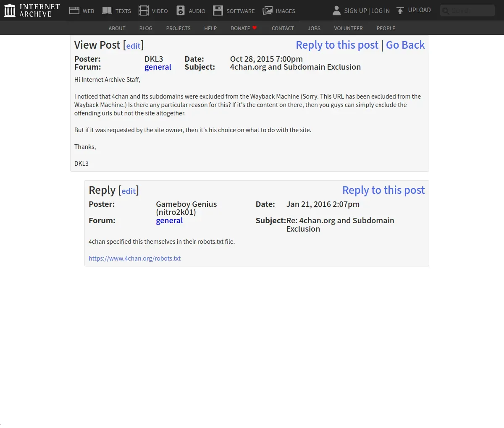Click the 'Hi Internet Archive Staff,' line
This screenshot has width=504, height=428.
(x=107, y=80)
